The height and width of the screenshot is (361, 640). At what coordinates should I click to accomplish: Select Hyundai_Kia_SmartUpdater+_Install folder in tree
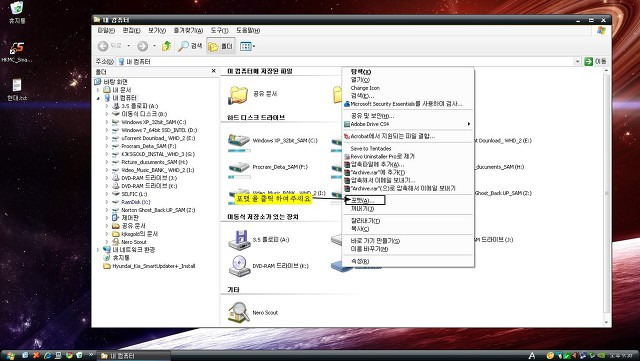pos(154,266)
